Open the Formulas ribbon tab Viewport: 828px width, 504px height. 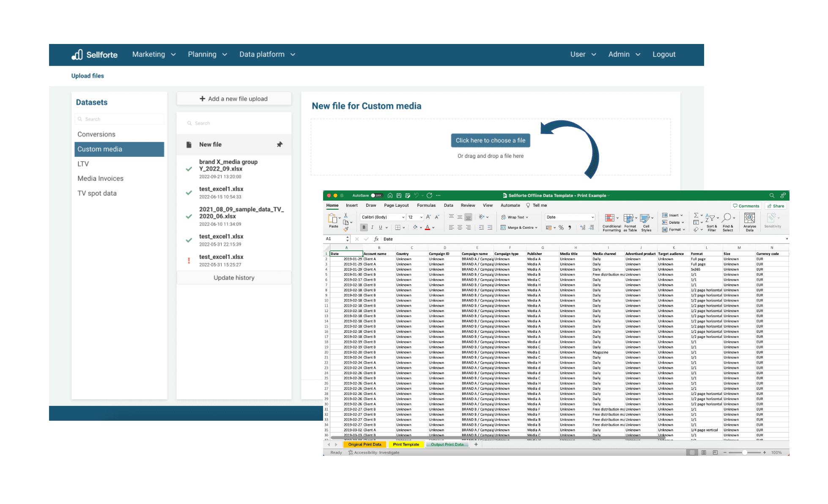426,205
